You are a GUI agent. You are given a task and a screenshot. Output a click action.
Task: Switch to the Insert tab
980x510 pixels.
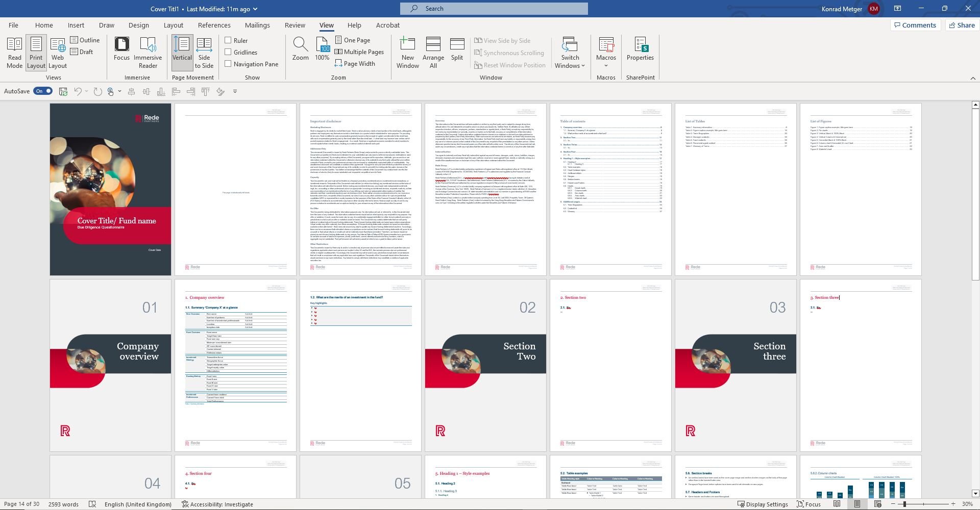(x=76, y=25)
